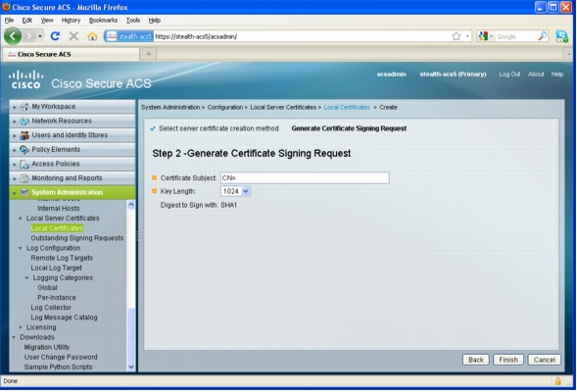
Task: Click the Firefox back arrow button
Action: pyautogui.click(x=14, y=36)
